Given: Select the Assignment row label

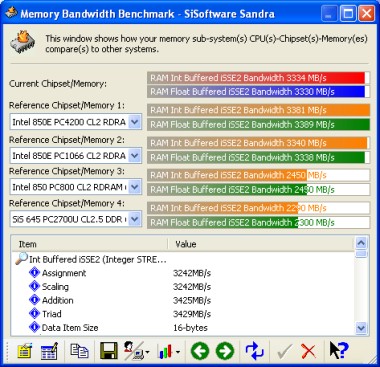Looking at the screenshot, I should pyautogui.click(x=64, y=273).
